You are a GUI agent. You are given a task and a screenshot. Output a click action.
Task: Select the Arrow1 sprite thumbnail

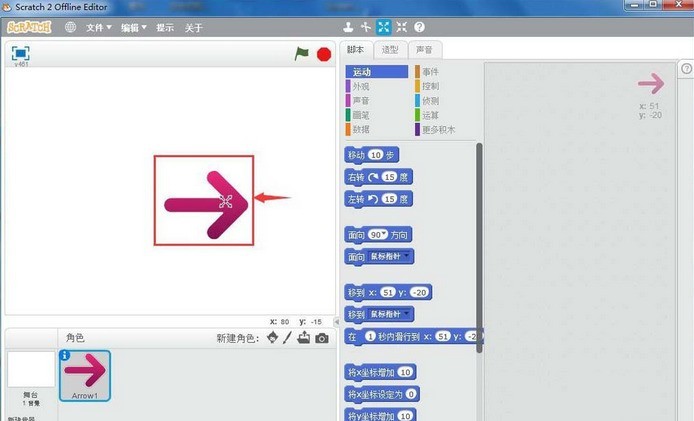[x=85, y=374]
